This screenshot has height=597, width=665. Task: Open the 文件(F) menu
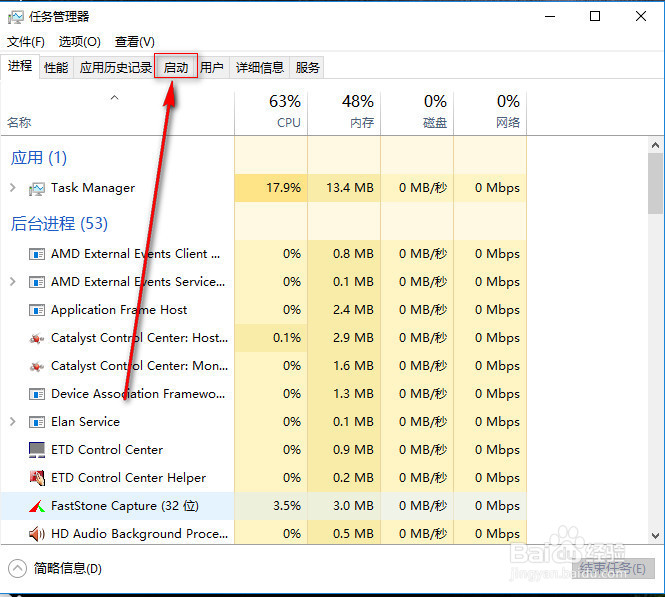[25, 42]
